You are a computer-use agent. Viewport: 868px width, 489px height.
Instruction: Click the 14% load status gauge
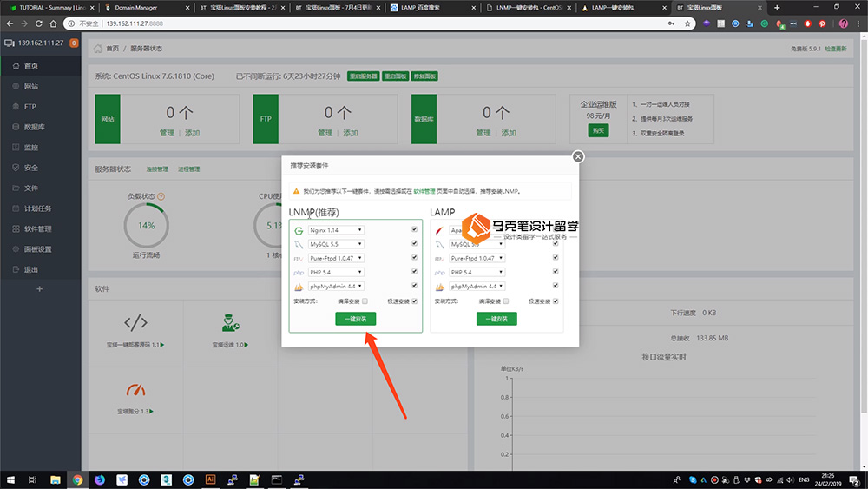click(x=146, y=226)
